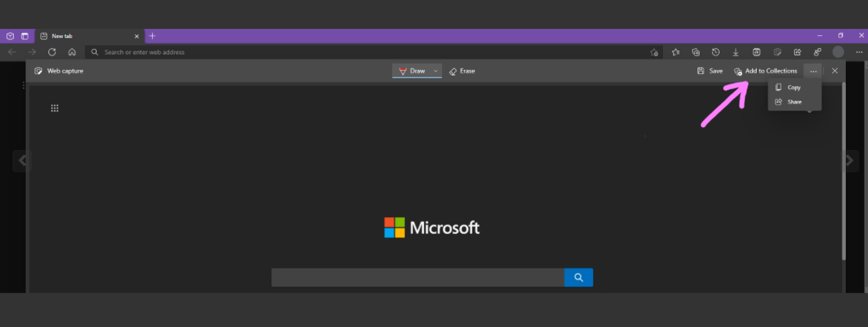The height and width of the screenshot is (327, 868).
Task: Select the Draw tool
Action: pyautogui.click(x=412, y=71)
